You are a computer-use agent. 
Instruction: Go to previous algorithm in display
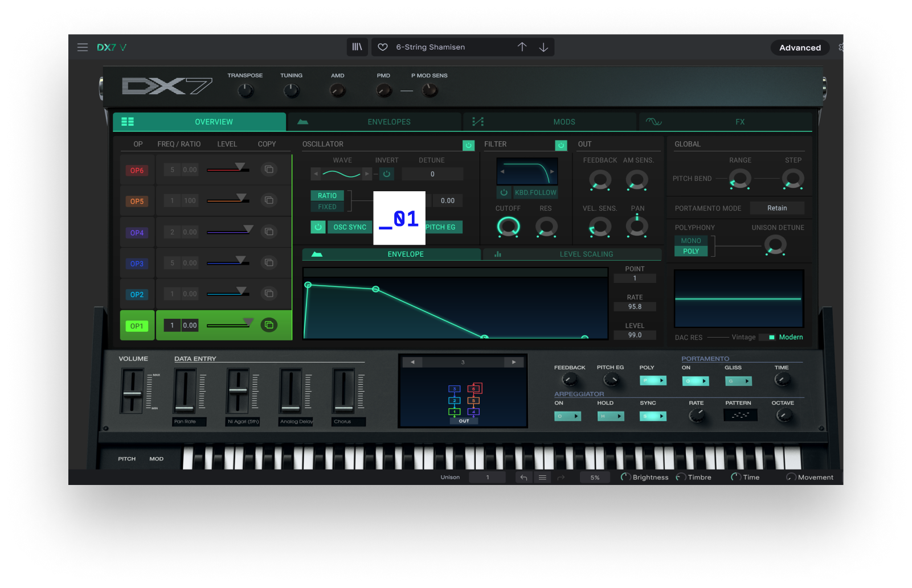(412, 362)
